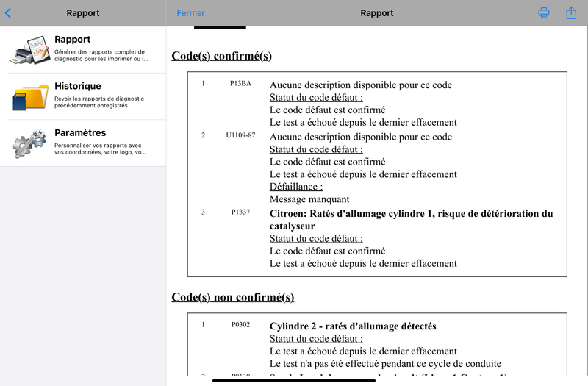Tap 'Revoir les rapports de diagnostic' description
The image size is (588, 386).
(99, 102)
